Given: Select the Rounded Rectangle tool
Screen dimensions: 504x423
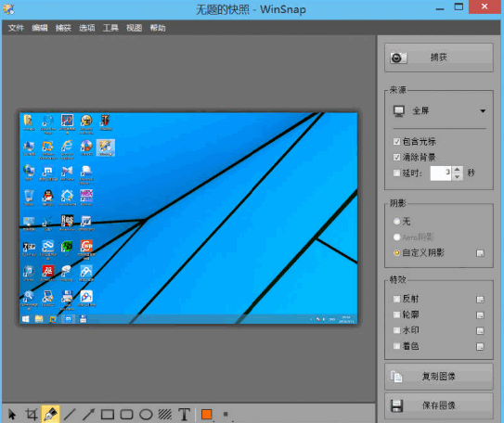Looking at the screenshot, I should click(x=126, y=415).
